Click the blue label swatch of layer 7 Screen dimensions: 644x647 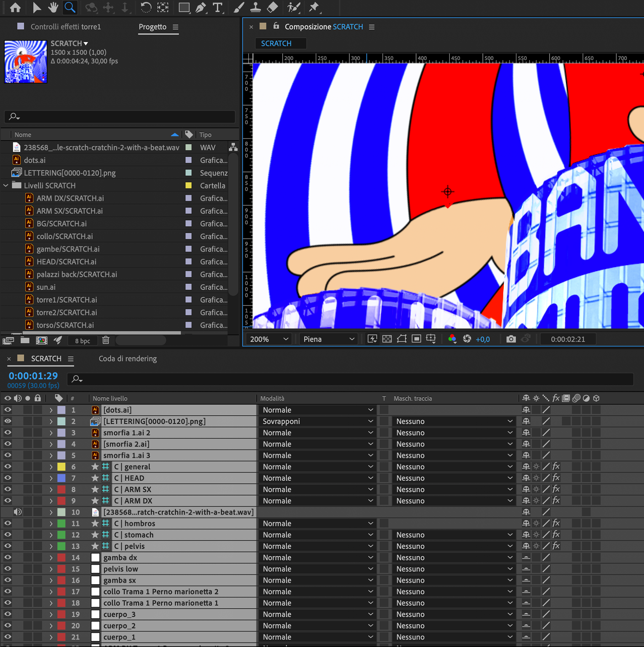(61, 478)
